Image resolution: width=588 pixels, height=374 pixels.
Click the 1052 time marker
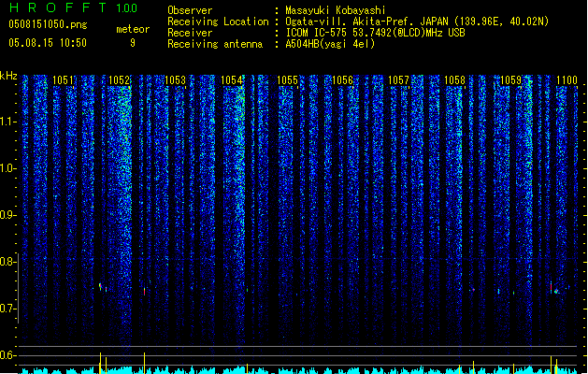pyautogui.click(x=119, y=80)
